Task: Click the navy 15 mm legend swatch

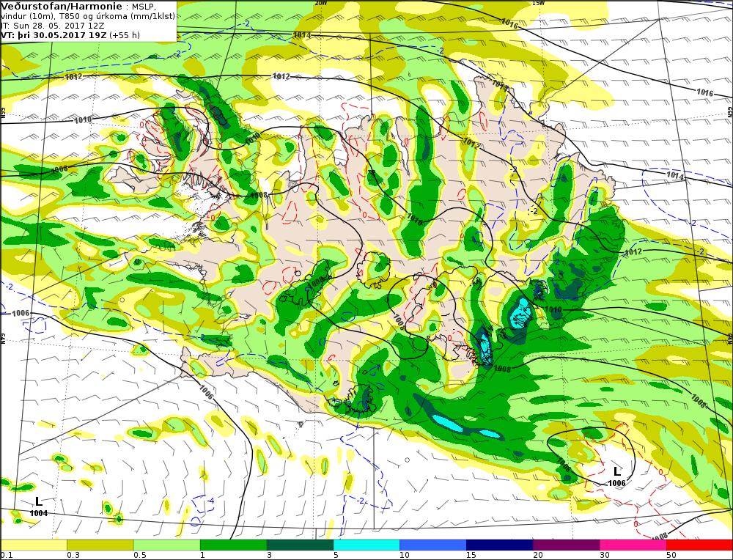Action: click(x=500, y=545)
